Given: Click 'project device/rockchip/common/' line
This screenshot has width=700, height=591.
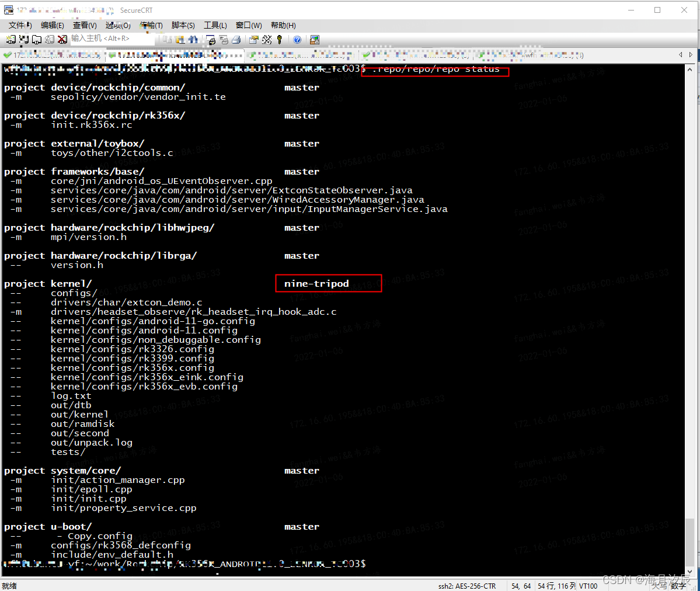Looking at the screenshot, I should click(94, 88).
